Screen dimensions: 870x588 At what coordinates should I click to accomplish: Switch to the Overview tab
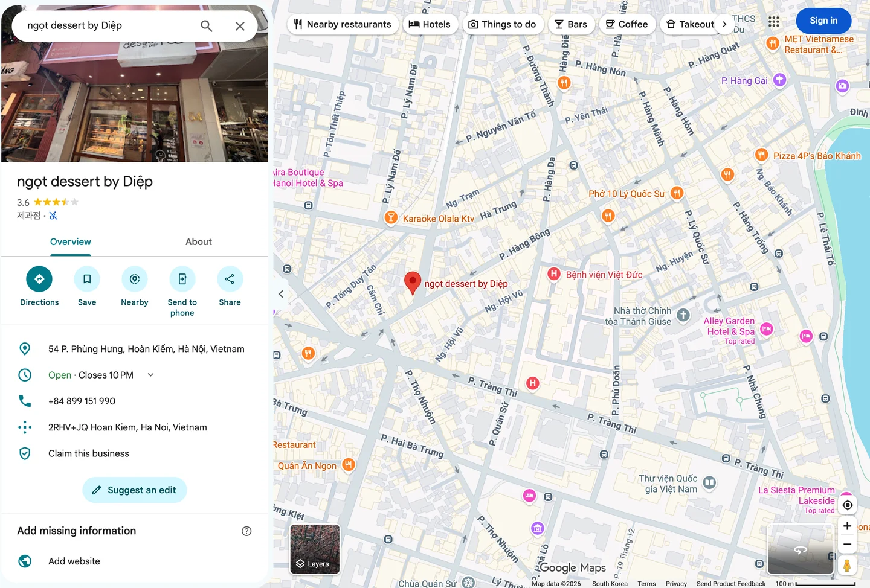71,242
